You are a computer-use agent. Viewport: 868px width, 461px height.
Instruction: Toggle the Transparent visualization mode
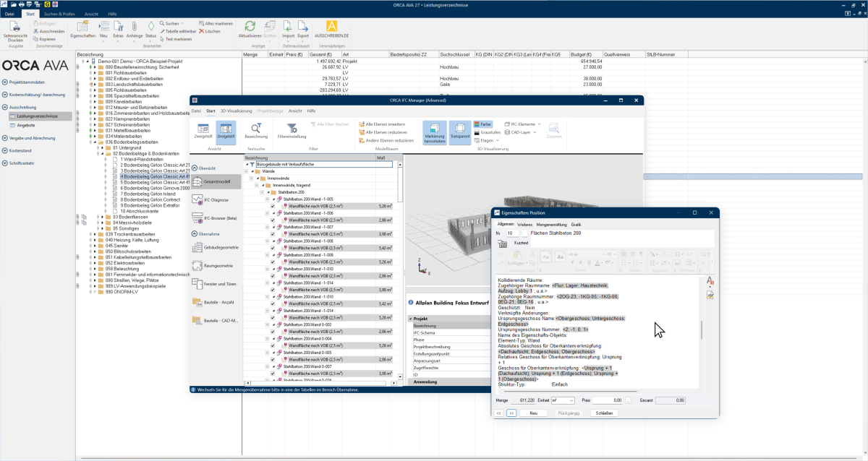pyautogui.click(x=459, y=130)
